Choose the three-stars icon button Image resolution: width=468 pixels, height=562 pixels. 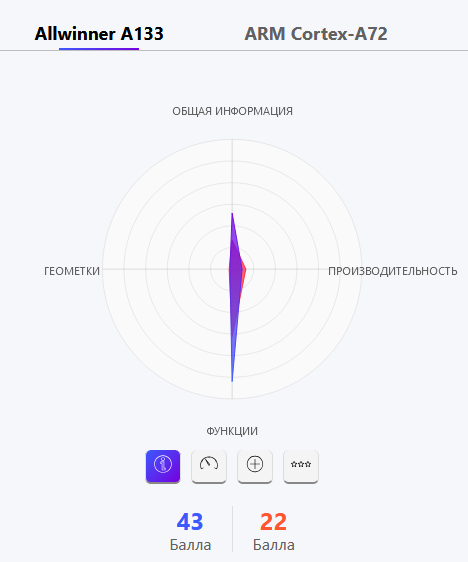[x=301, y=466]
